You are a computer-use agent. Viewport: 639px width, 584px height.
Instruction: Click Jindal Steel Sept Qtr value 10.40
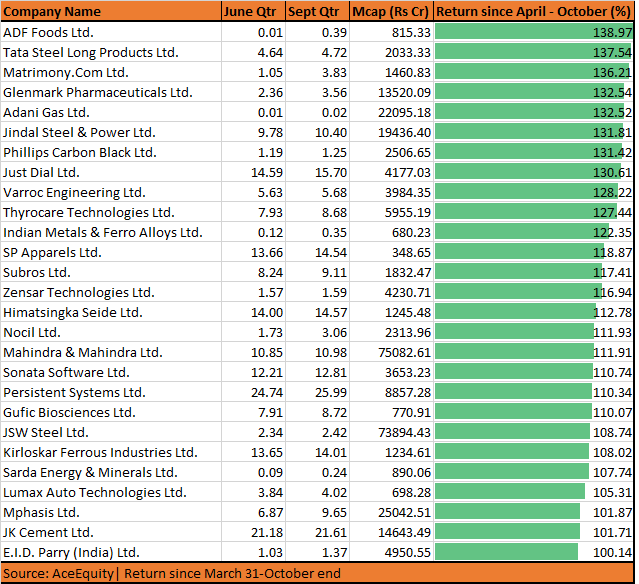[331, 132]
